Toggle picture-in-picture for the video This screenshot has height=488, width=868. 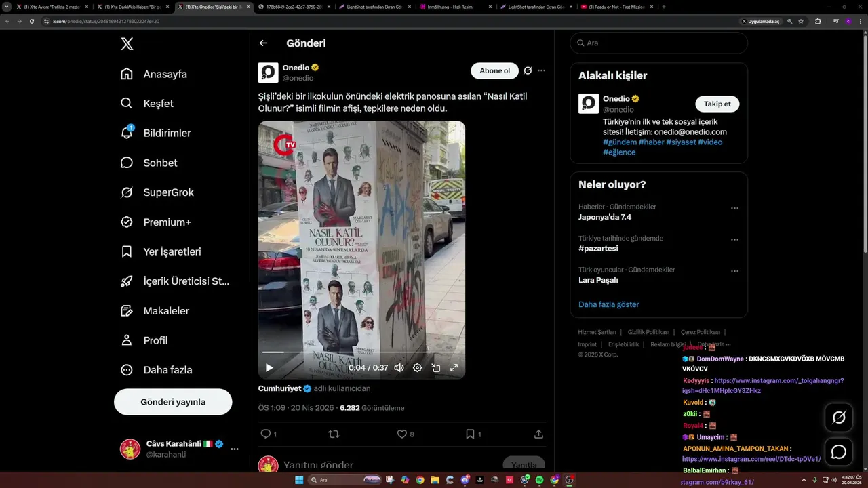436,367
